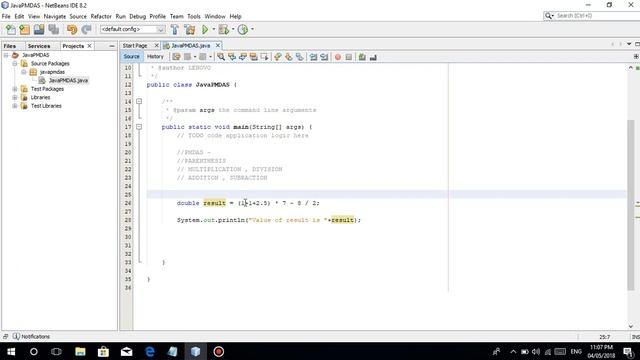The width and height of the screenshot is (640, 360).
Task: Stop macro recording icon
Action: (x=349, y=57)
